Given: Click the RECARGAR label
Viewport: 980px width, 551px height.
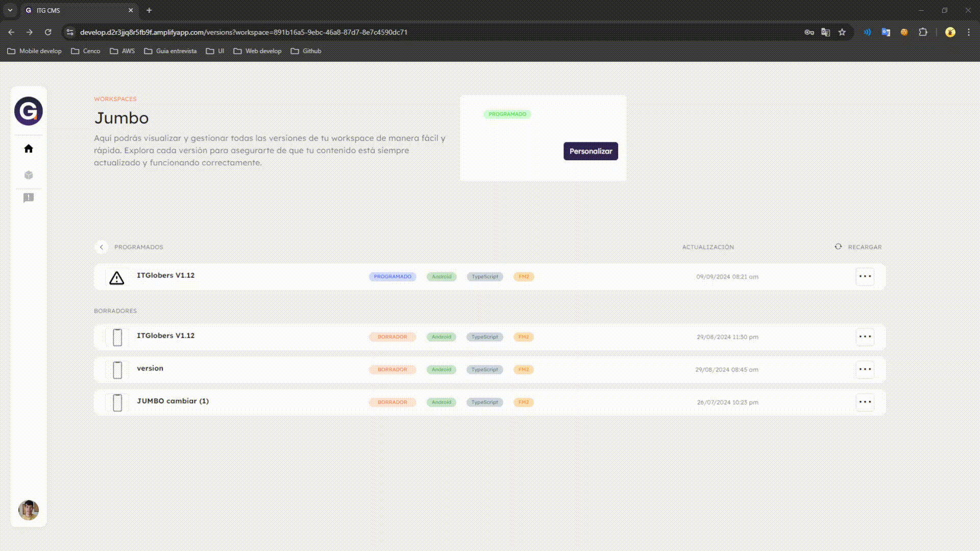Looking at the screenshot, I should click(x=865, y=247).
